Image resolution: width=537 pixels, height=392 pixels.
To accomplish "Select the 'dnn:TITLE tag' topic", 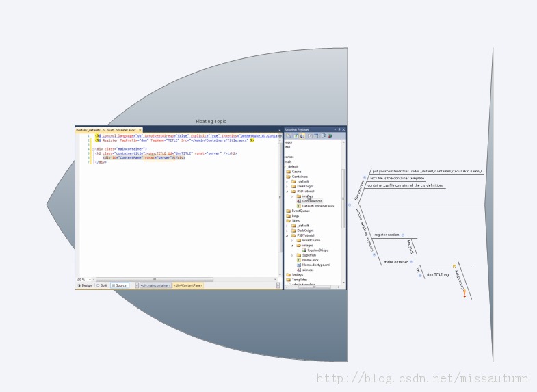I will point(437,274).
